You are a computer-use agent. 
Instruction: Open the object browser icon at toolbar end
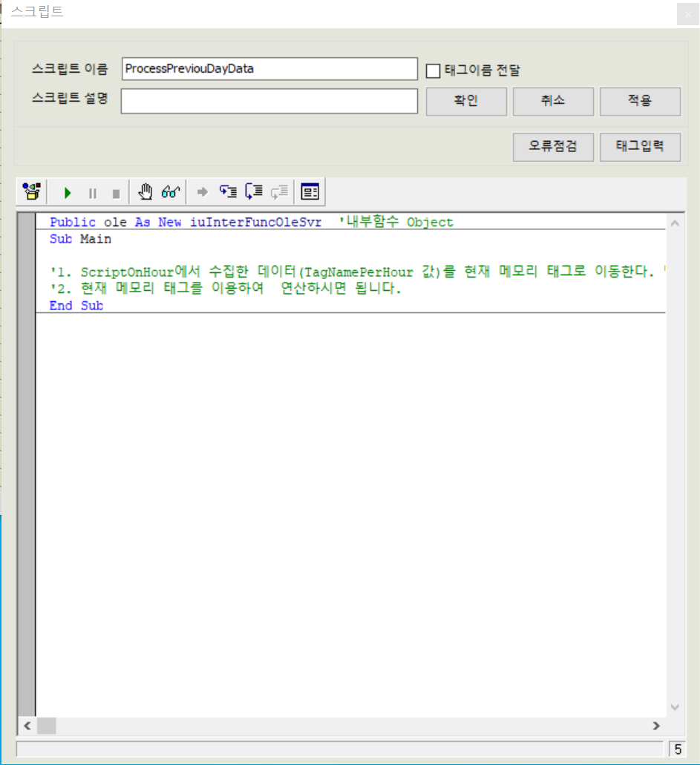(x=310, y=191)
